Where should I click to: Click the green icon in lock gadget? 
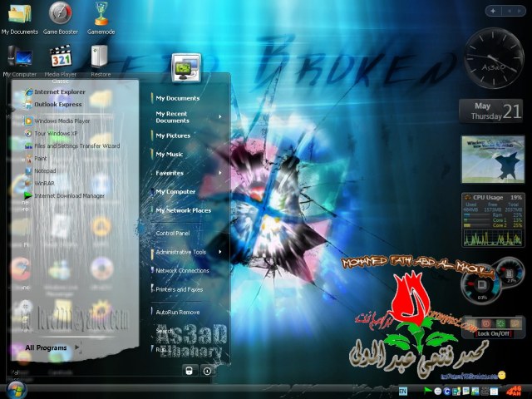tap(500, 323)
